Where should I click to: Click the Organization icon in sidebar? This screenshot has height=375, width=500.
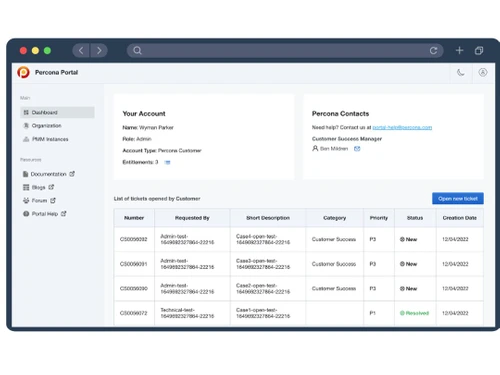[x=26, y=126]
